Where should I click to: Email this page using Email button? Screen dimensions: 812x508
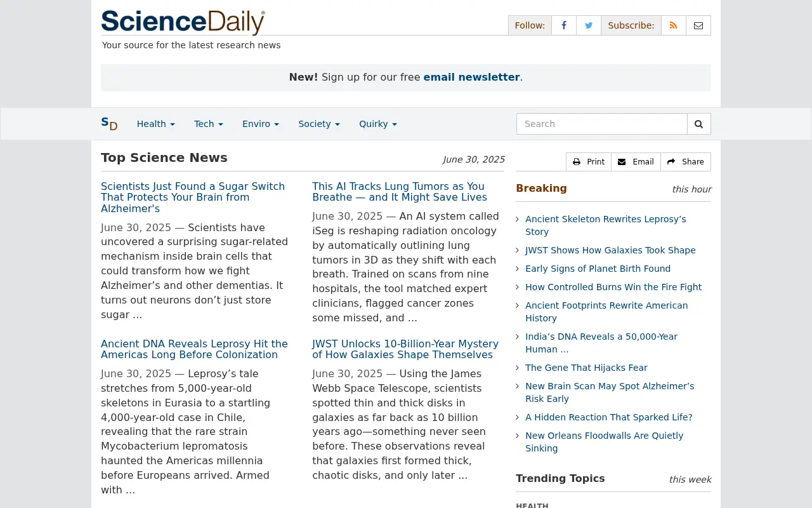pyautogui.click(x=636, y=162)
